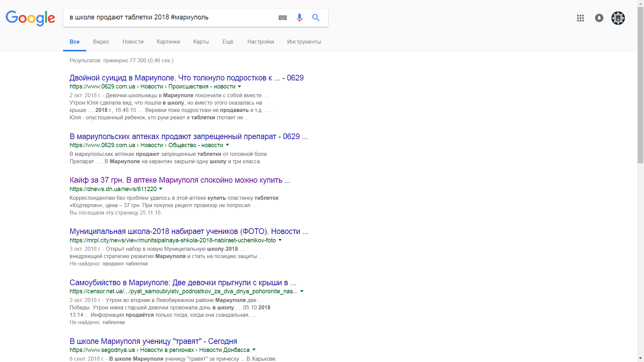The width and height of the screenshot is (644, 362).
Task: Open result 'Муниципальная школа-2018 набирает учеников'
Action: (x=189, y=231)
